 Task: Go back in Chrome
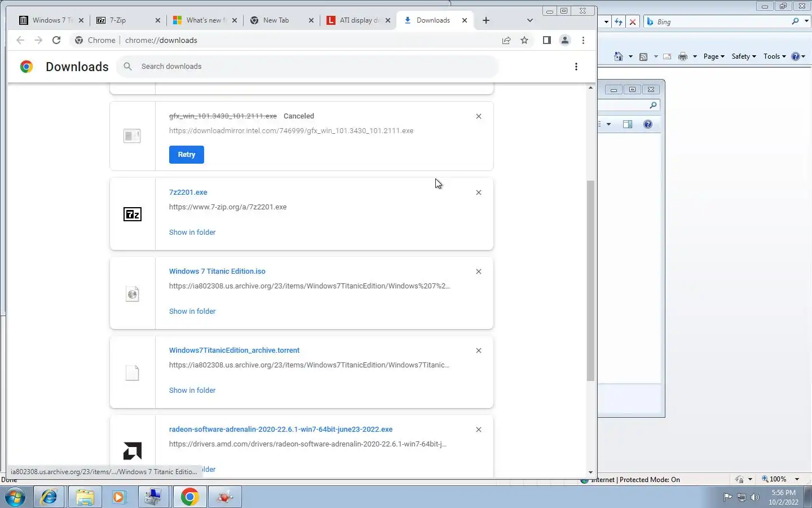click(x=20, y=40)
